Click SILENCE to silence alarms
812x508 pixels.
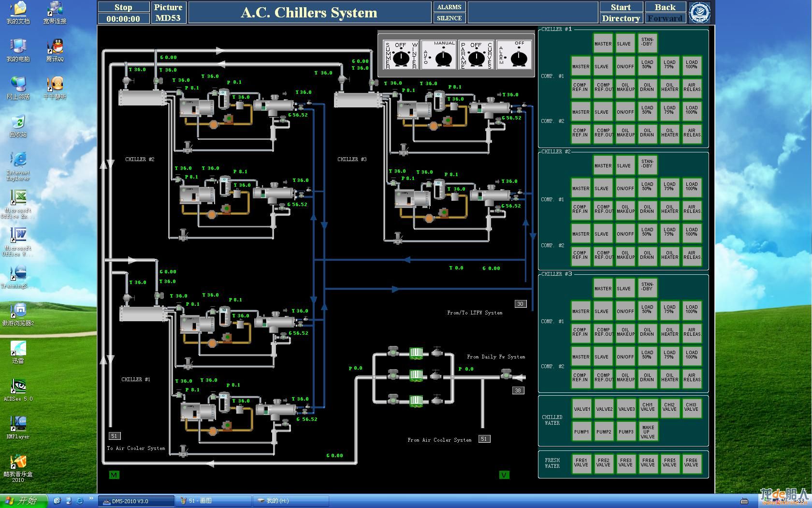point(449,18)
